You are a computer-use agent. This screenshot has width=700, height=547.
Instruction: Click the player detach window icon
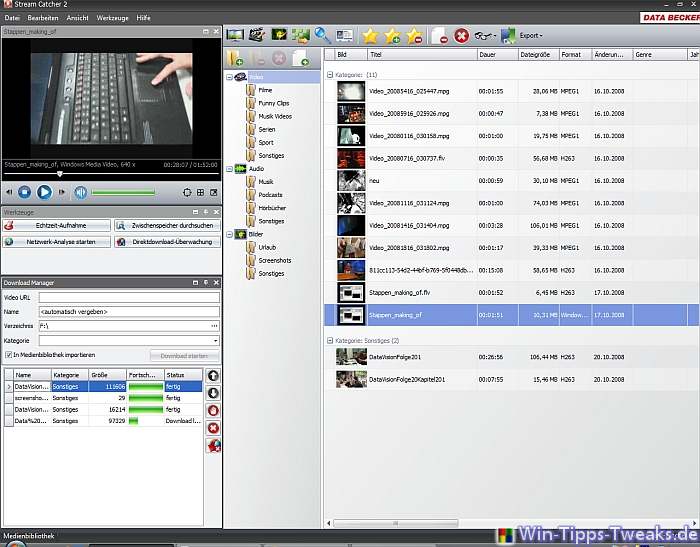(x=214, y=192)
